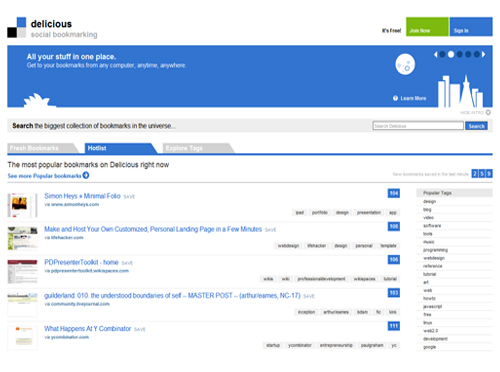Screen dimensions: 500x372
Task: Click the Y Combinator thumbnail image
Action: (x=22, y=338)
